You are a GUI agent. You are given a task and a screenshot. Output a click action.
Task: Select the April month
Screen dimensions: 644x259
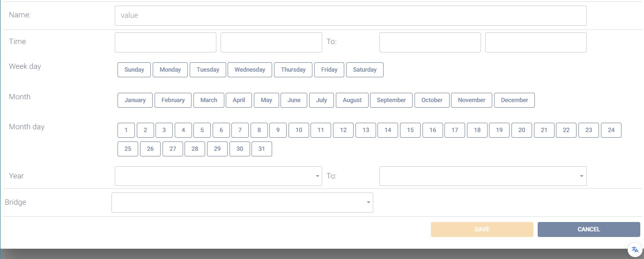coord(239,100)
